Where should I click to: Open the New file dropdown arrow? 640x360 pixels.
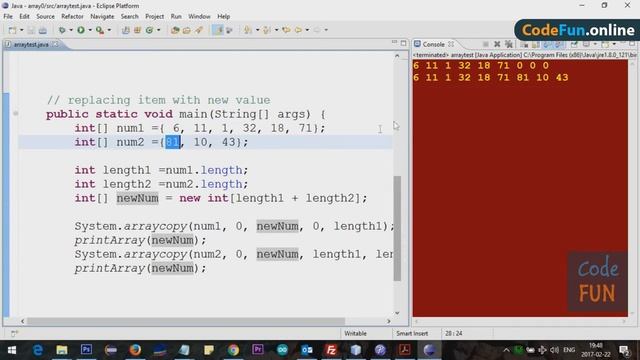(22, 30)
